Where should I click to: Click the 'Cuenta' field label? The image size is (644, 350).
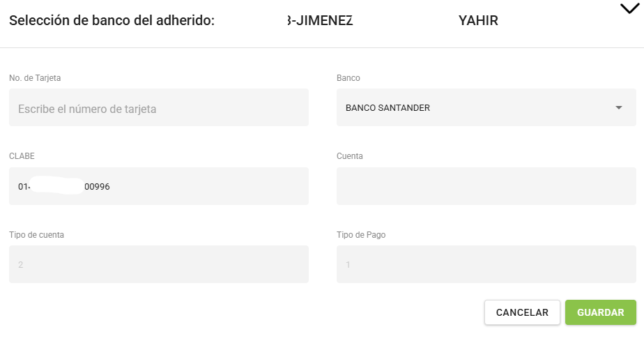350,156
